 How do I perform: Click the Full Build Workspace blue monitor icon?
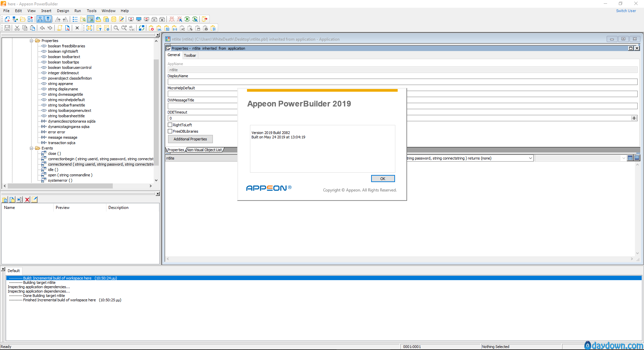coord(139,19)
